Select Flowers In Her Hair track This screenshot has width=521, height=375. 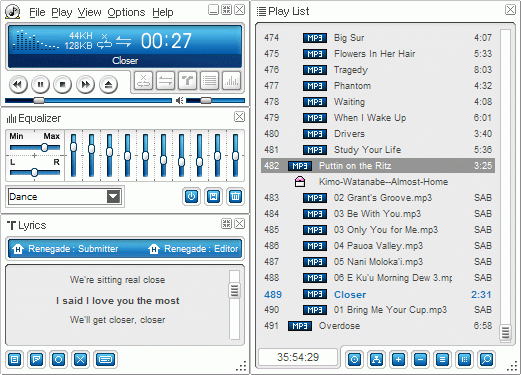pyautogui.click(x=378, y=54)
